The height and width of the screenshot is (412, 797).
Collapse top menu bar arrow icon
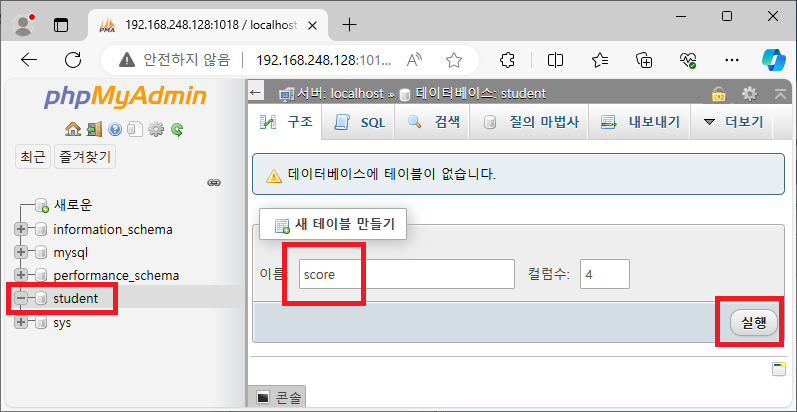(780, 93)
